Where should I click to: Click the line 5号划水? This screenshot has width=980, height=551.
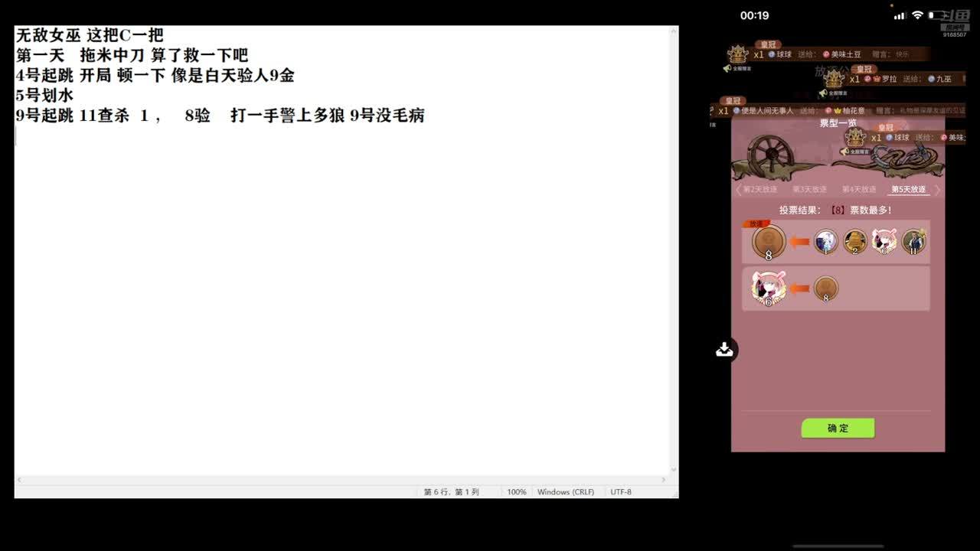tap(44, 95)
